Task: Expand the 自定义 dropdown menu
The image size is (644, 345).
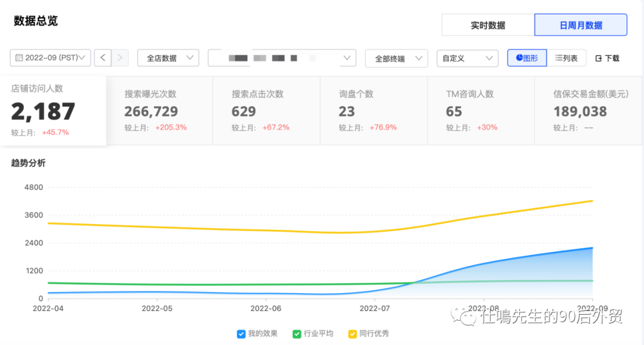Action: point(467,58)
